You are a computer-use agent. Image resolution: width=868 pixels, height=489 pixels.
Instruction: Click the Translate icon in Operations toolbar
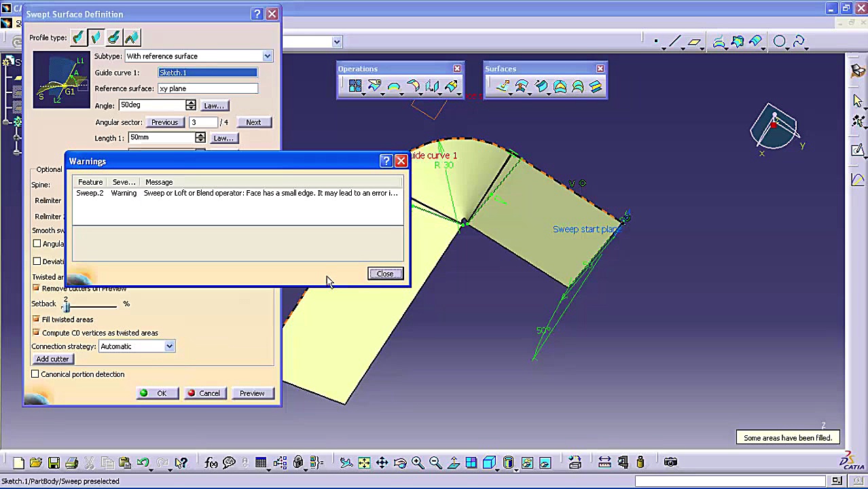[431, 86]
